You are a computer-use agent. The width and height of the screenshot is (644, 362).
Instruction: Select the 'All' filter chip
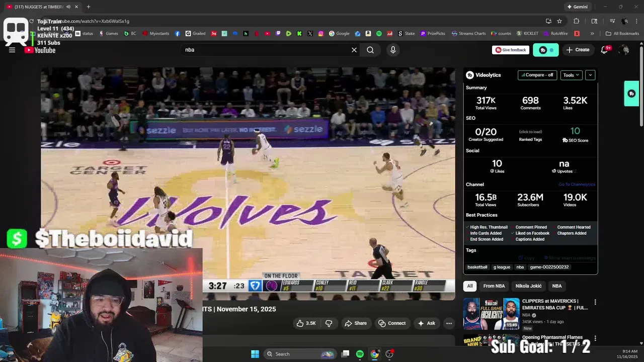470,286
